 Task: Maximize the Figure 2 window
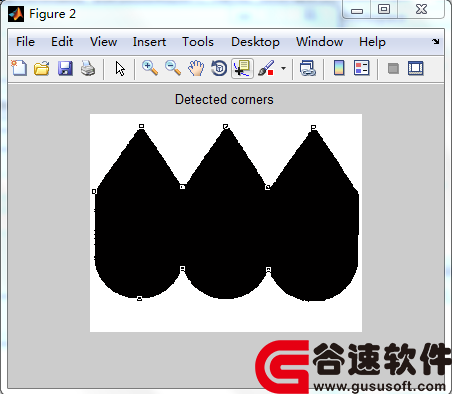click(384, 9)
